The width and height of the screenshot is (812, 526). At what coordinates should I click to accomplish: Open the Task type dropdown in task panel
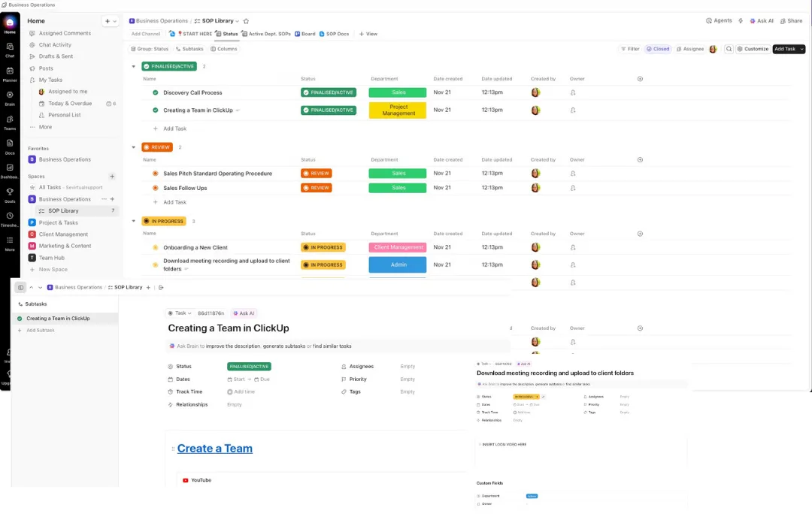click(180, 313)
